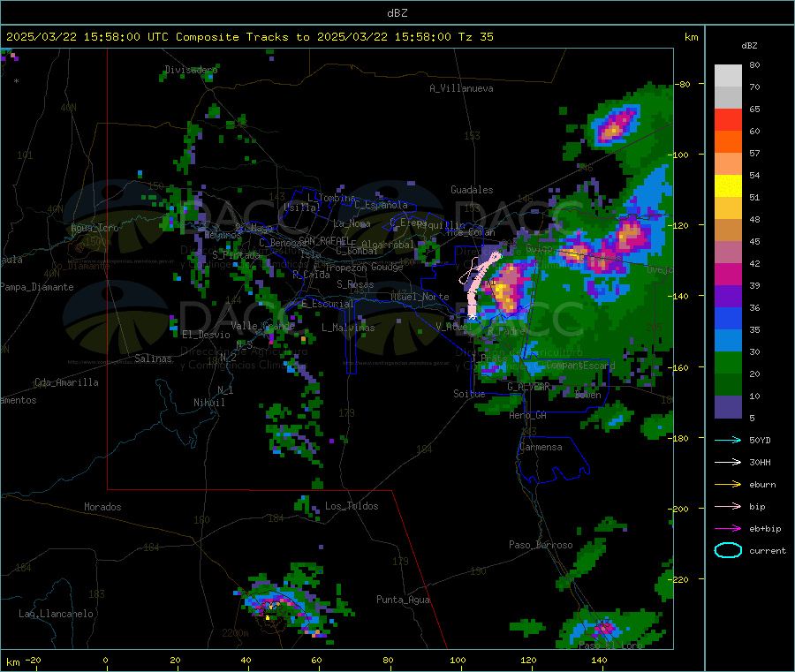Pick the light grey 70-80 dBZ swatch
Image resolution: width=795 pixels, height=672 pixels.
tap(728, 76)
